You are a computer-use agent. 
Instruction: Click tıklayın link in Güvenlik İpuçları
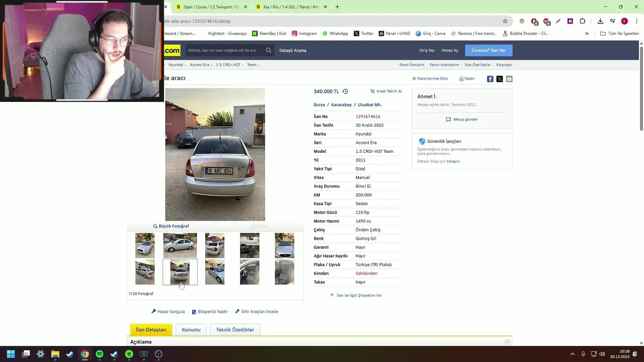pyautogui.click(x=453, y=161)
